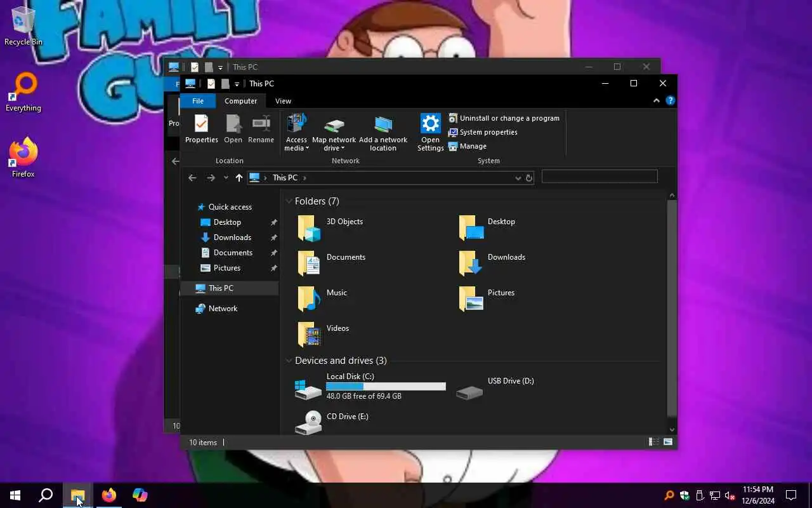Click the Properties button in the ribbon
Screen dimensions: 812x508
coord(201,129)
